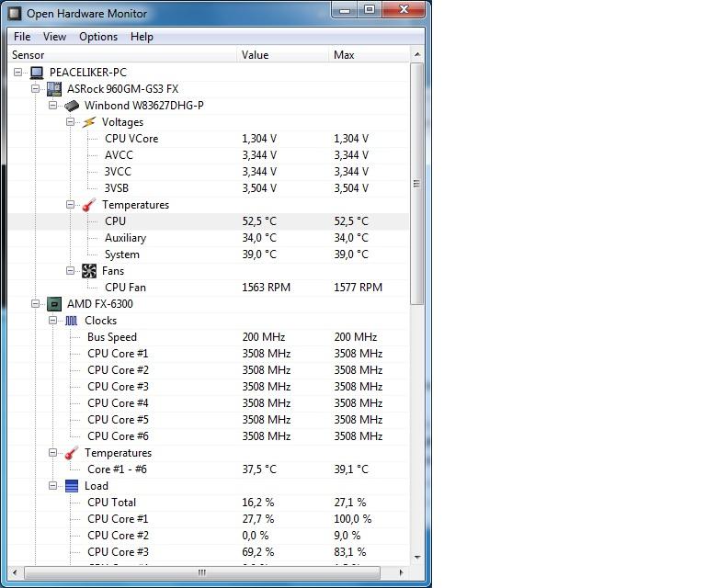This screenshot has width=706, height=588.
Task: Open the Help menu
Action: (x=142, y=37)
